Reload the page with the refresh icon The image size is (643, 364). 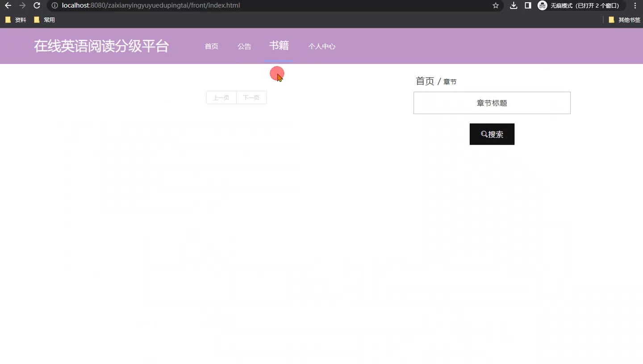click(37, 5)
